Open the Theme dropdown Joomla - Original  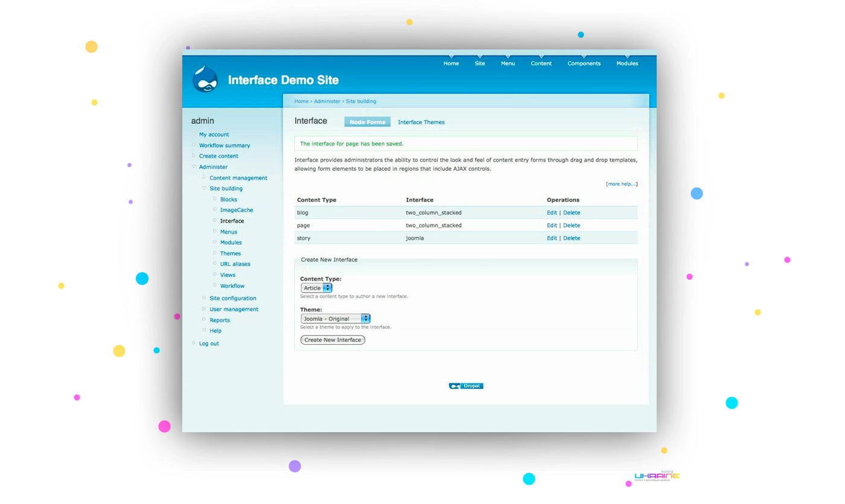(335, 318)
